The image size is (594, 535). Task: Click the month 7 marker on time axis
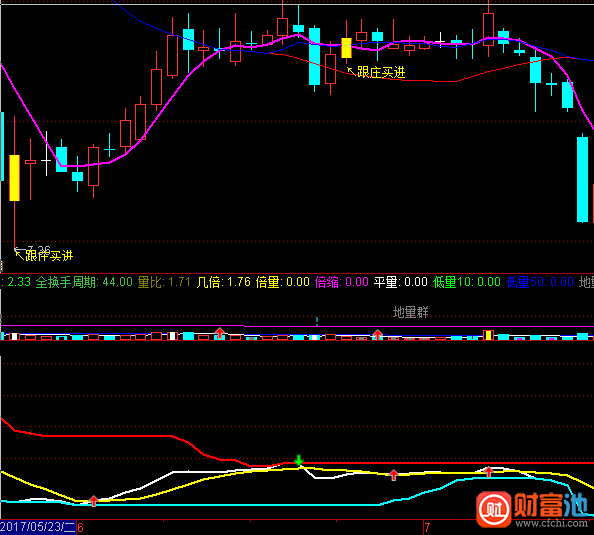(x=427, y=527)
